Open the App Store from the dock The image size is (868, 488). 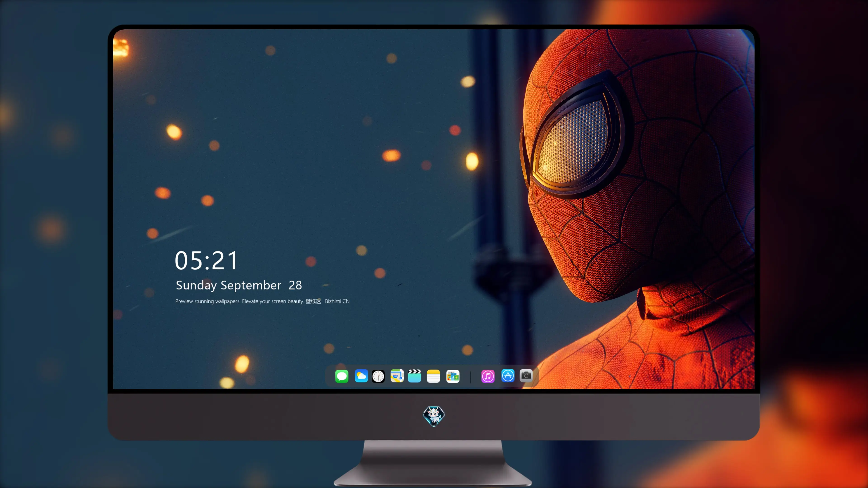508,375
